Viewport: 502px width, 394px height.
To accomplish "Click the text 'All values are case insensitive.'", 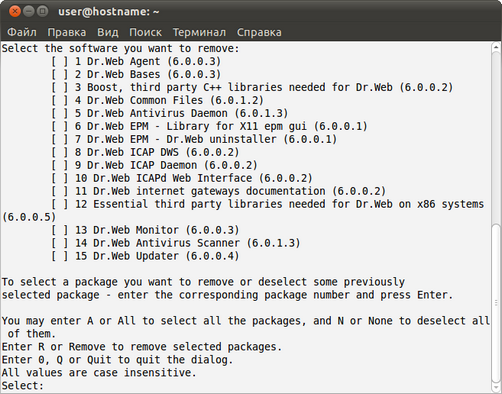I will (99, 373).
